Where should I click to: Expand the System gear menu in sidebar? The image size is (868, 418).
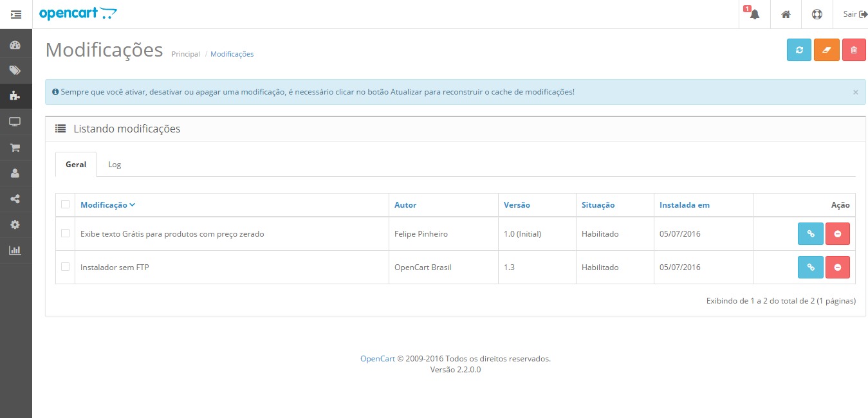[15, 224]
